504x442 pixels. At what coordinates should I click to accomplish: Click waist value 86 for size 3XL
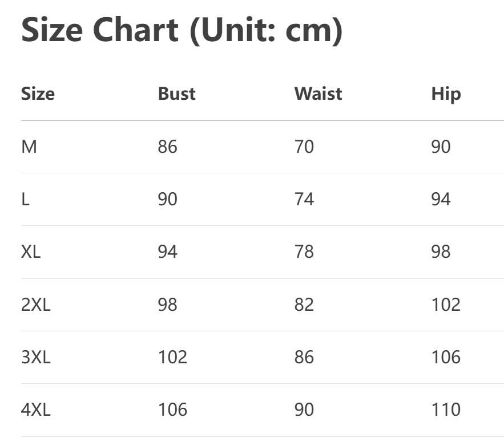click(x=304, y=357)
